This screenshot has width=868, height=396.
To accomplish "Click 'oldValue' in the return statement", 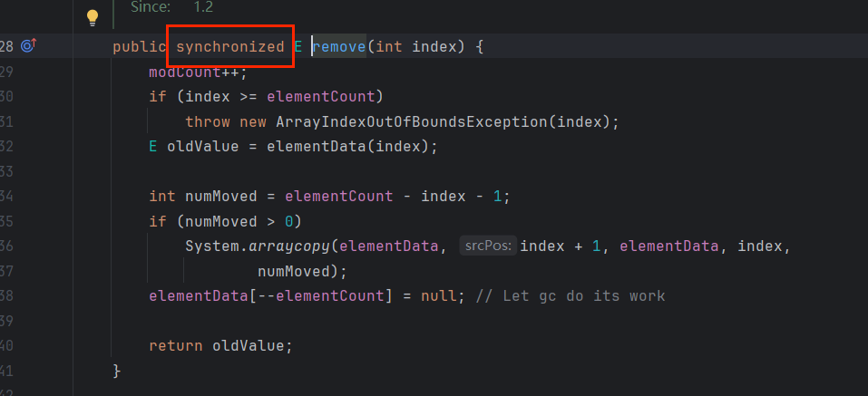I will click(x=248, y=345).
